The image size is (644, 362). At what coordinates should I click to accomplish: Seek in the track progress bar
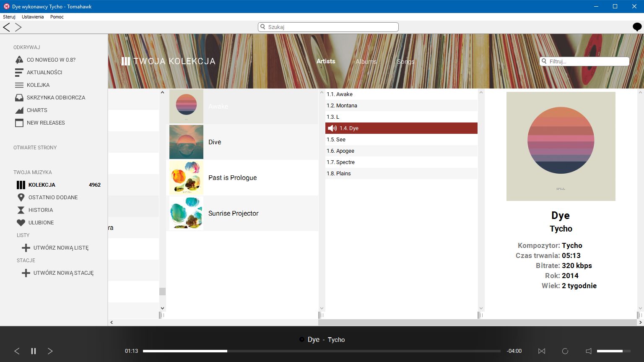click(x=322, y=351)
